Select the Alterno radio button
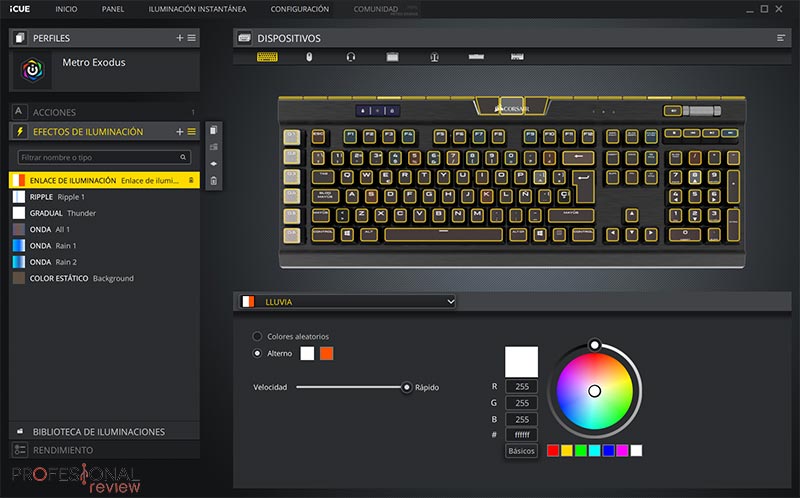This screenshot has height=498, width=800. click(x=257, y=353)
